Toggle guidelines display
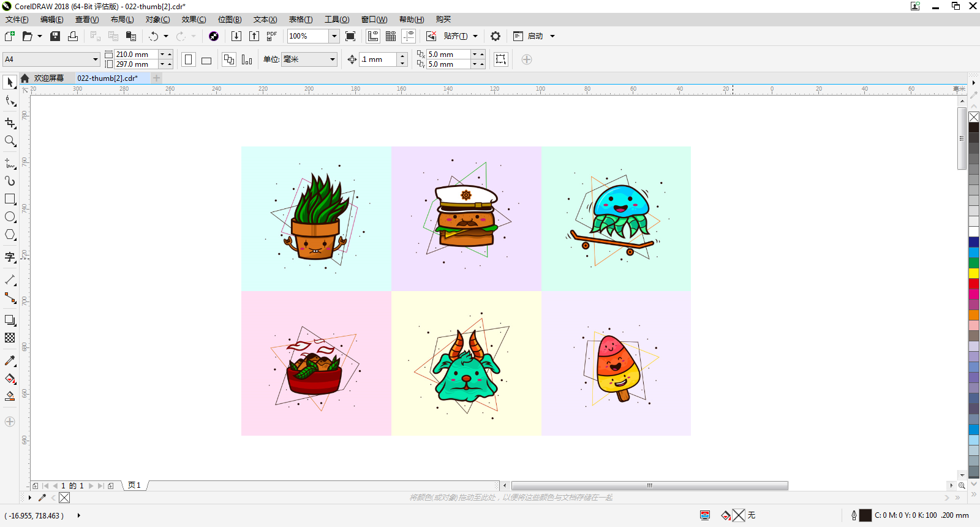This screenshot has height=527, width=980. (x=409, y=36)
